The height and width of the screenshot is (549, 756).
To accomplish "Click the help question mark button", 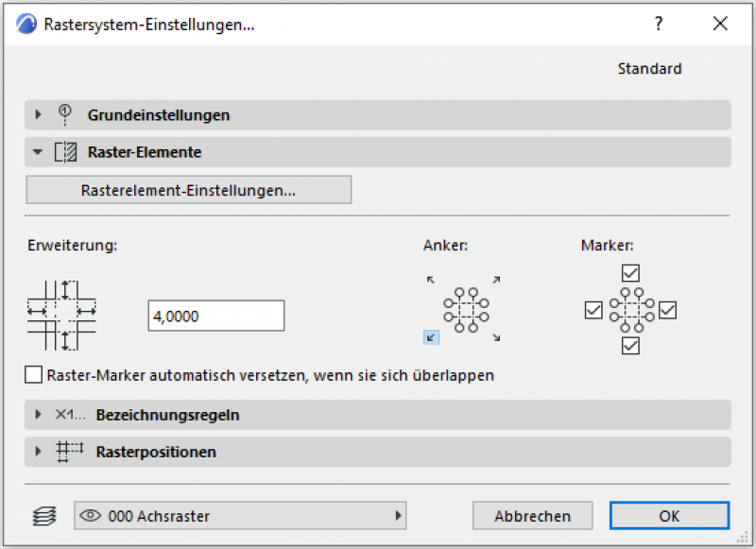I will coord(659,25).
